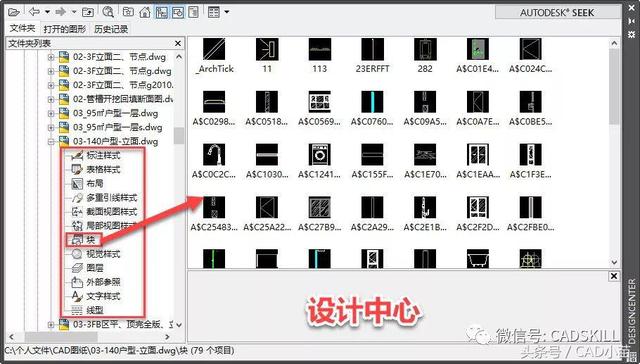This screenshot has height=364, width=640.
Task: Toggle the Description pane button
Action: coord(193,12)
